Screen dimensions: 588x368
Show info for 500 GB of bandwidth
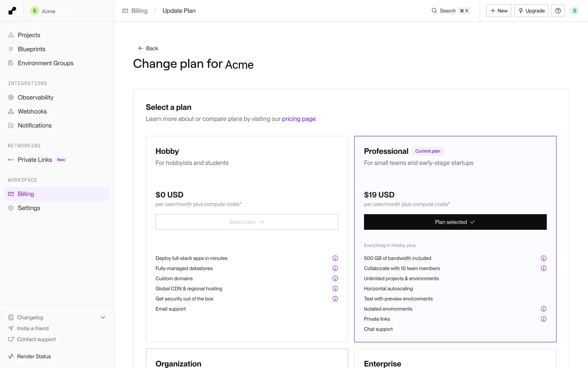pos(544,258)
